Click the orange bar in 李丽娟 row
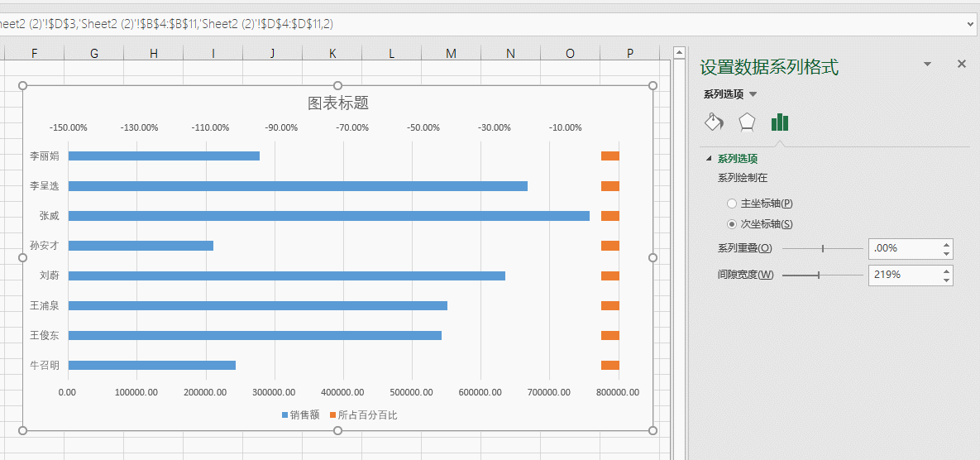The height and width of the screenshot is (460, 980). (610, 156)
